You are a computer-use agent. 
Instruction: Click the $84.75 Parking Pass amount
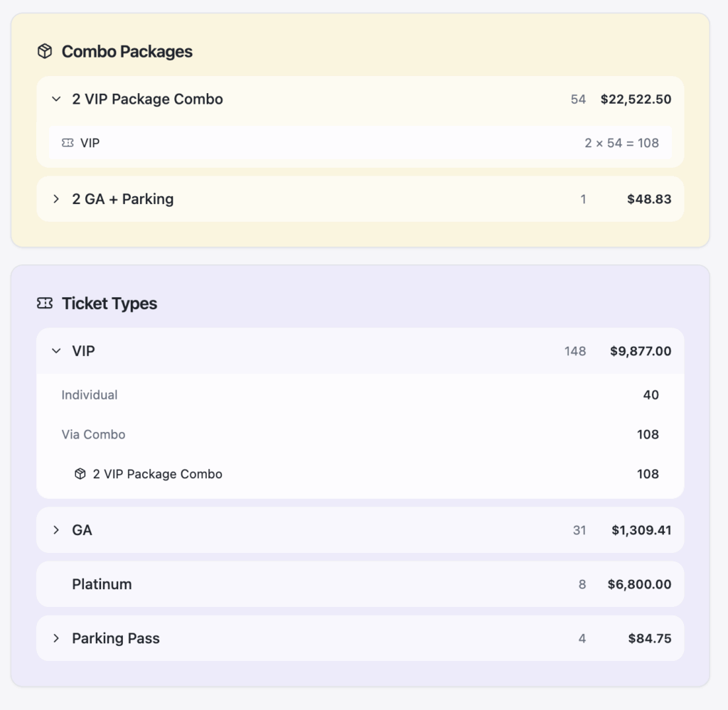[649, 638]
